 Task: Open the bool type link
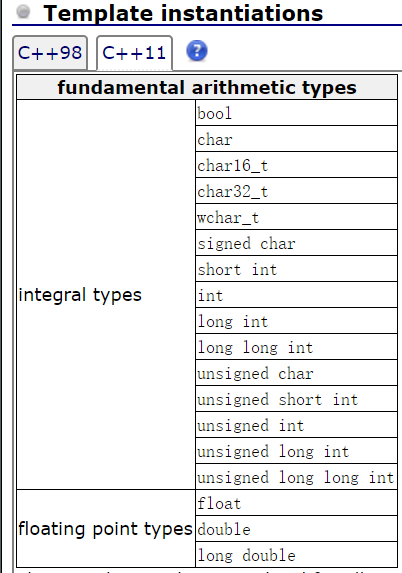215,113
